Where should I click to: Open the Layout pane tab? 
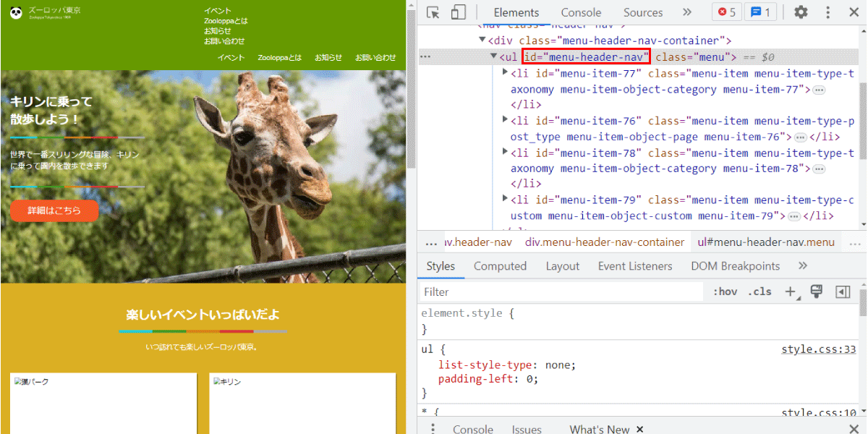pyautogui.click(x=563, y=266)
